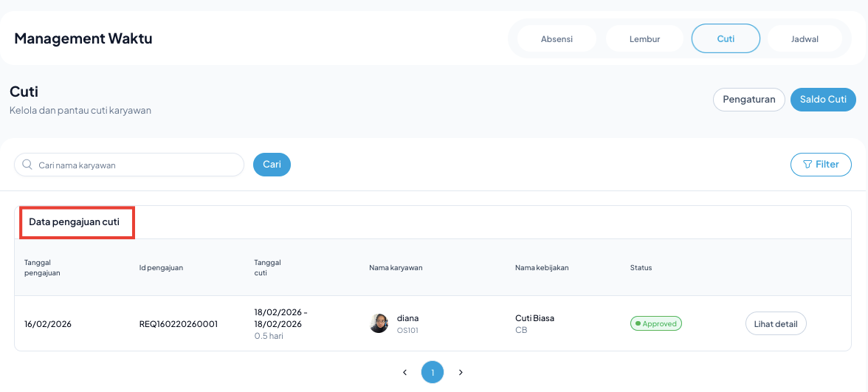Switch to the Absensi tab
The height and width of the screenshot is (392, 868).
[x=557, y=39]
